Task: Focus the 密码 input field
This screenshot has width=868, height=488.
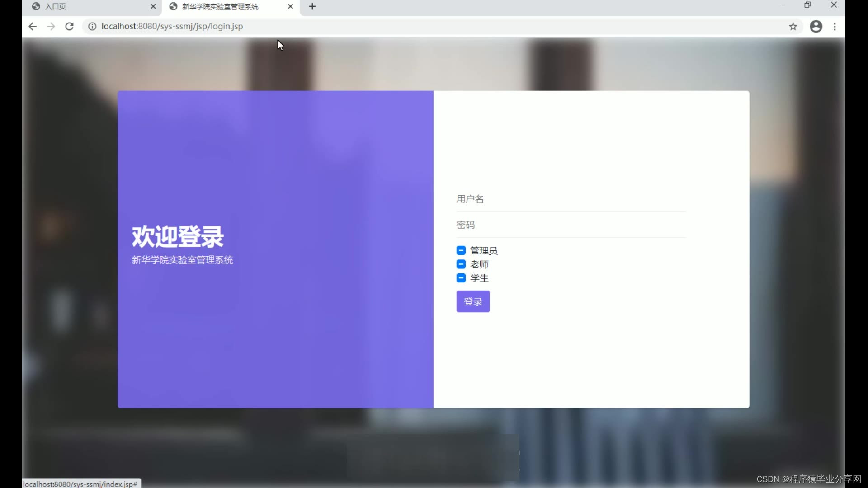Action: point(571,225)
